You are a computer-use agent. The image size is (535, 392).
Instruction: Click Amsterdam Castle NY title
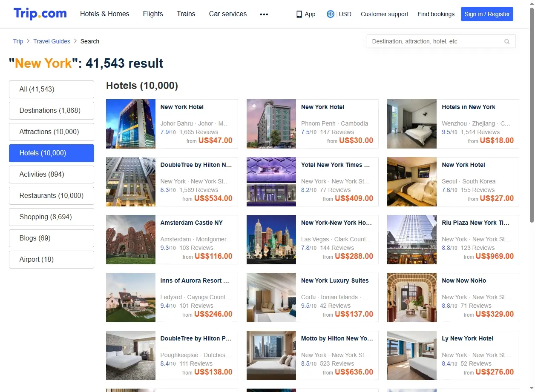click(192, 223)
